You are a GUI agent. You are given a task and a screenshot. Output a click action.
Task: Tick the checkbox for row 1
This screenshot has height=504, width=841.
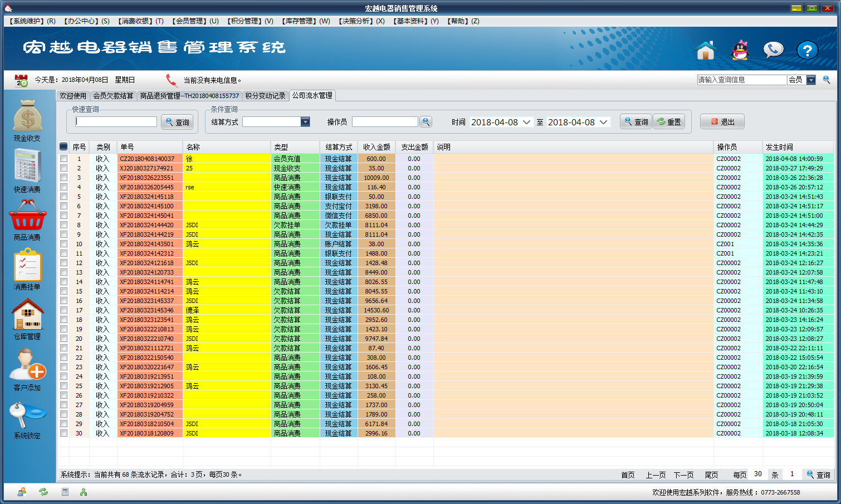point(64,159)
